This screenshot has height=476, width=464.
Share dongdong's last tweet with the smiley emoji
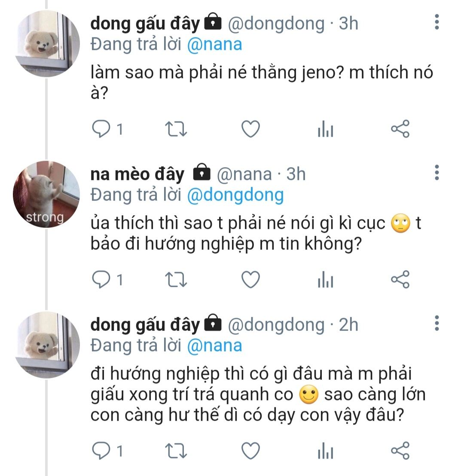click(400, 451)
